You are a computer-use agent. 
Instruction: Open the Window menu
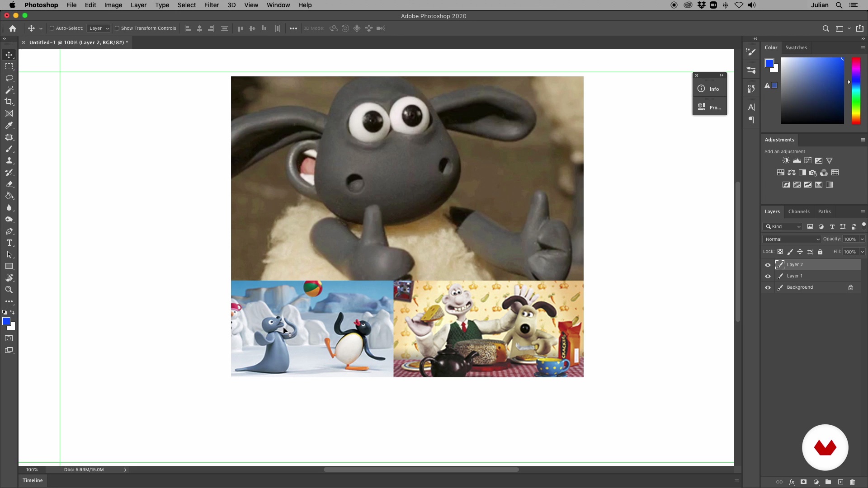[x=278, y=5]
